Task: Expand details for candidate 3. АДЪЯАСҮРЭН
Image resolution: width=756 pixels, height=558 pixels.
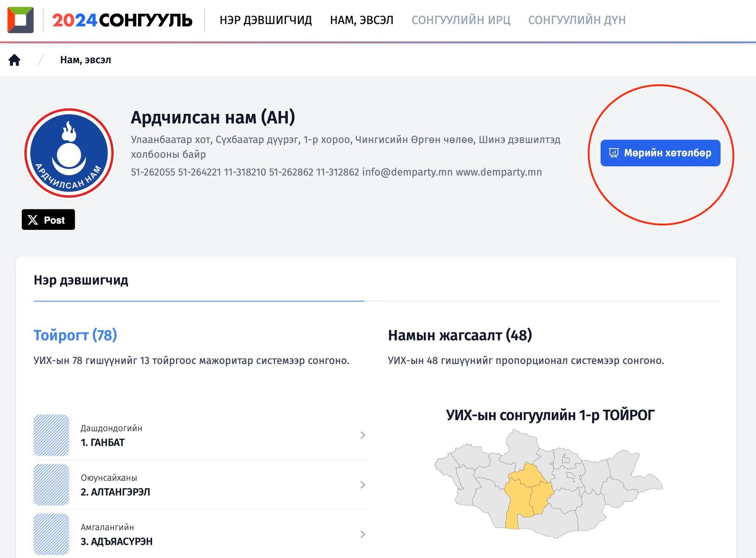Action: click(362, 534)
